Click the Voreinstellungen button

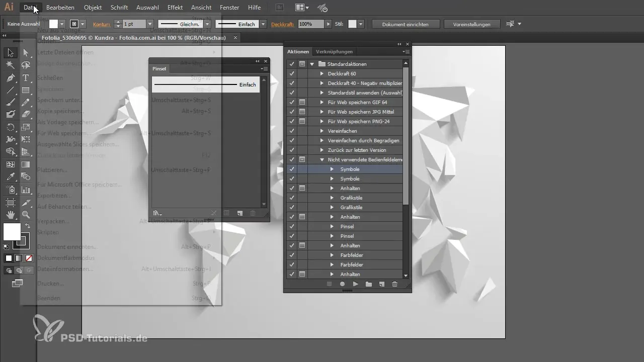point(471,24)
